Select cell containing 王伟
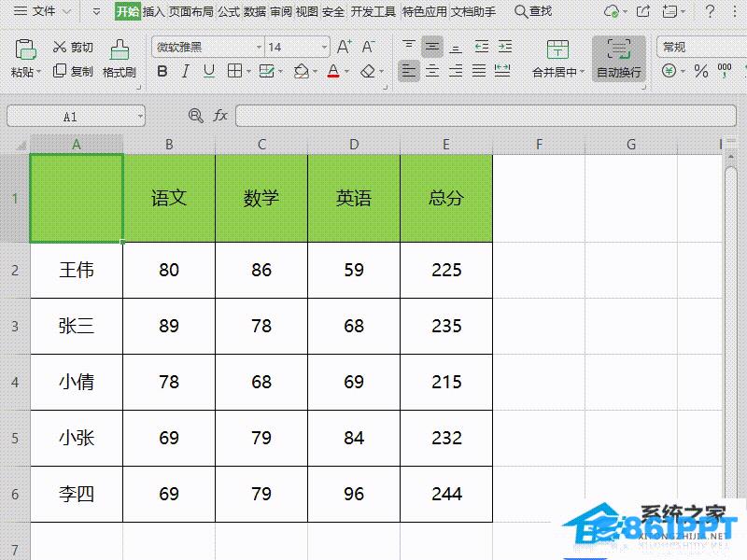 click(77, 270)
